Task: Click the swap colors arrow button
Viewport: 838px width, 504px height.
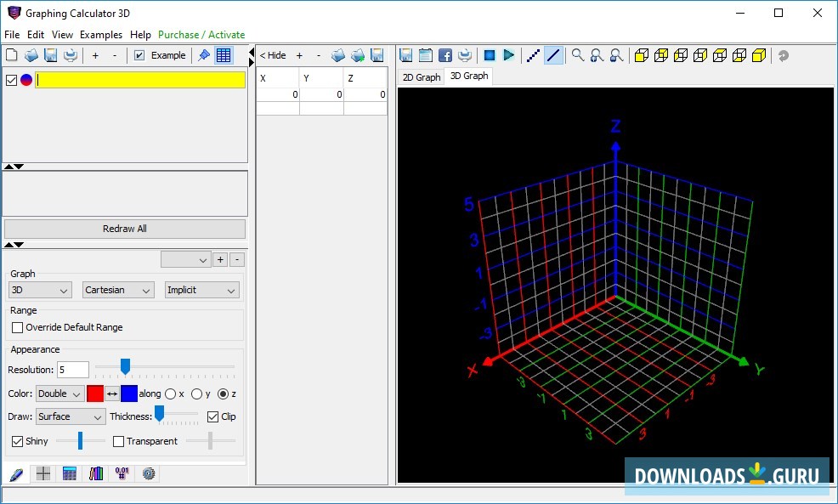Action: 112,394
